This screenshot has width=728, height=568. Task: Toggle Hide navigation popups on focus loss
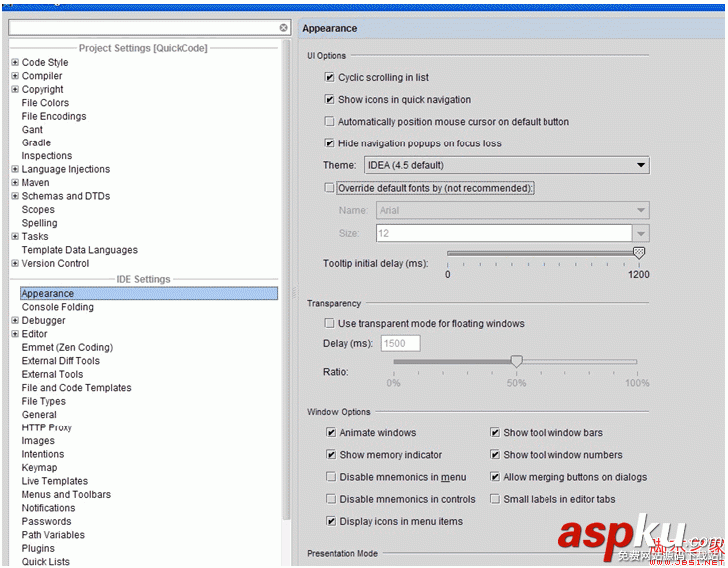pos(330,142)
